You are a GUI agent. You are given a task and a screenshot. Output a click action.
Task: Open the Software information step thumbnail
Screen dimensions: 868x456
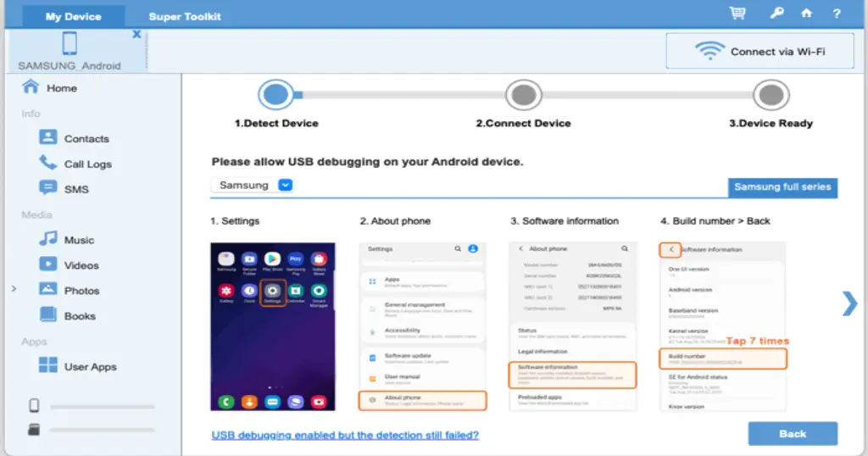pos(572,326)
